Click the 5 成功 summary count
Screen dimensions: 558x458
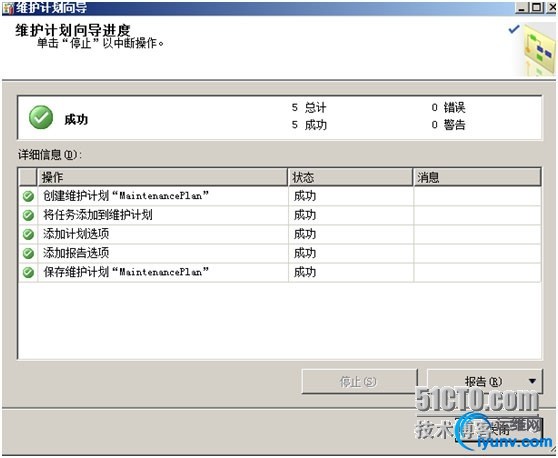309,125
